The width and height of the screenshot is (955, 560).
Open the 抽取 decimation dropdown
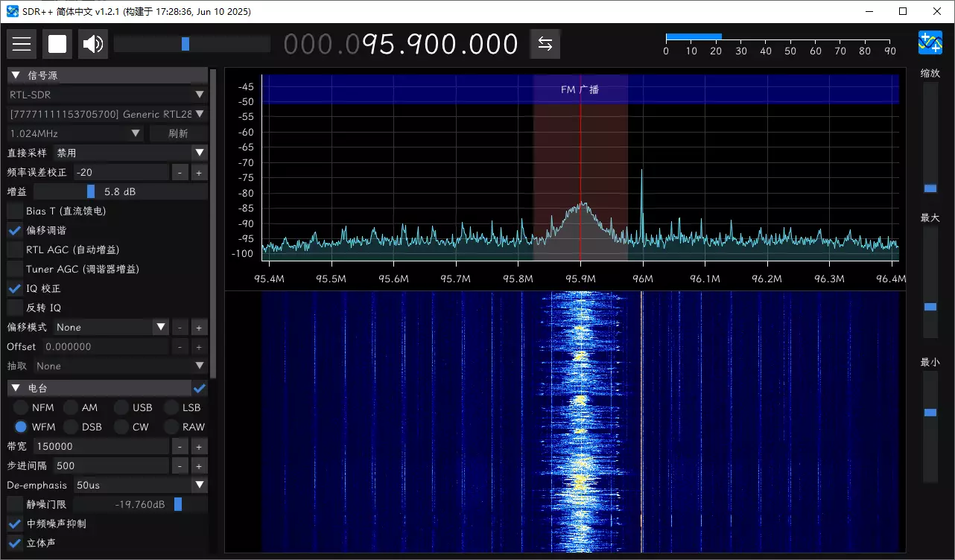121,366
